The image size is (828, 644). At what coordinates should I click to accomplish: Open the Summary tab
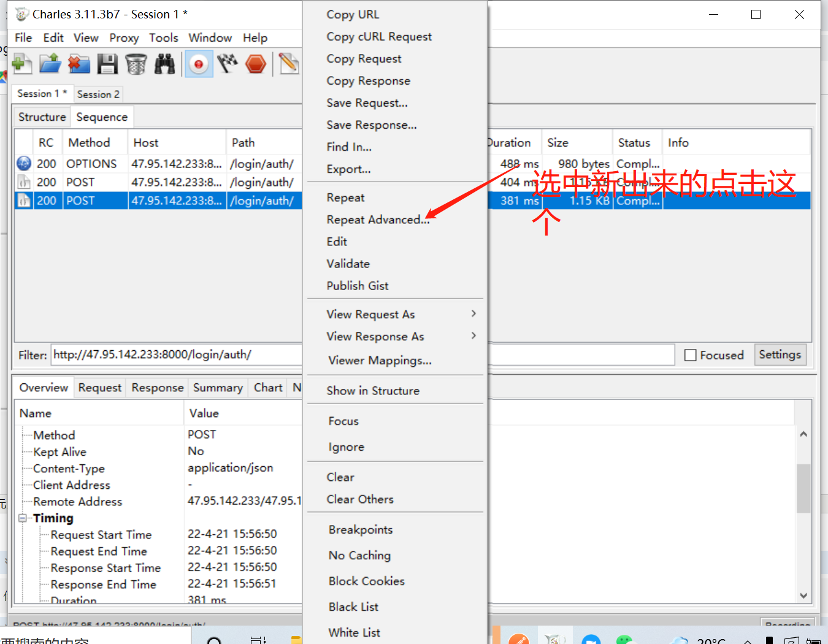pos(218,388)
